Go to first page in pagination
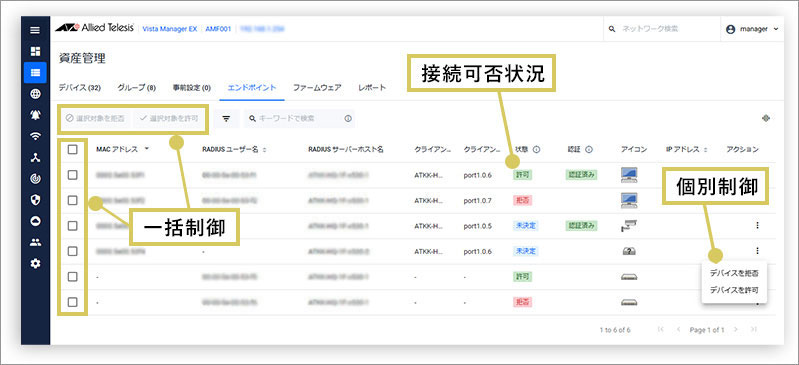Screen dimensions: 799x365 [661, 330]
